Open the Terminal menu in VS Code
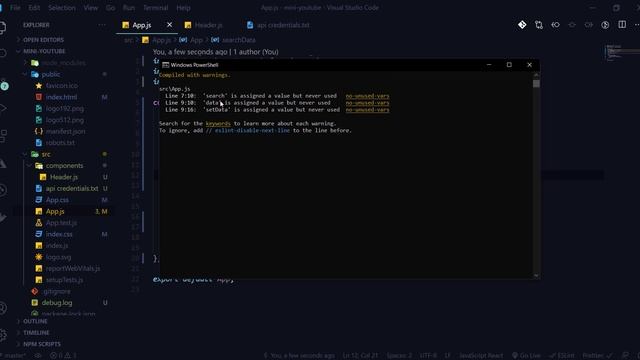Screen dimensions: 640x360 point(156,8)
